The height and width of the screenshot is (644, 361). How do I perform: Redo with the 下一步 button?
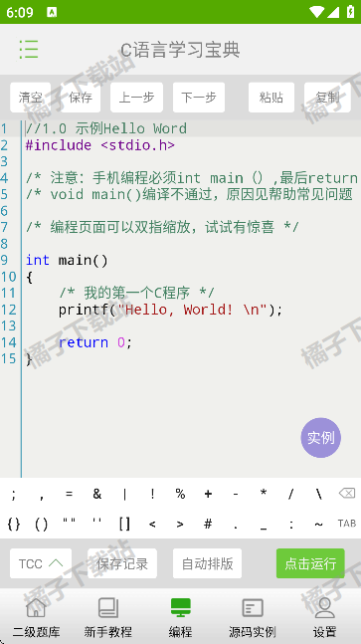tap(199, 98)
